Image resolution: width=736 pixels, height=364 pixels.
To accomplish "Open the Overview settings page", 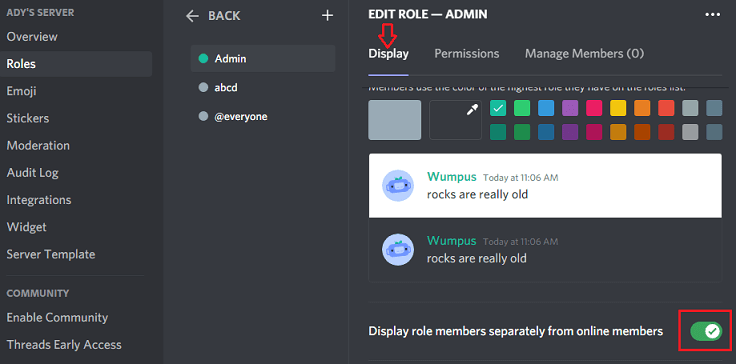I will [x=32, y=37].
